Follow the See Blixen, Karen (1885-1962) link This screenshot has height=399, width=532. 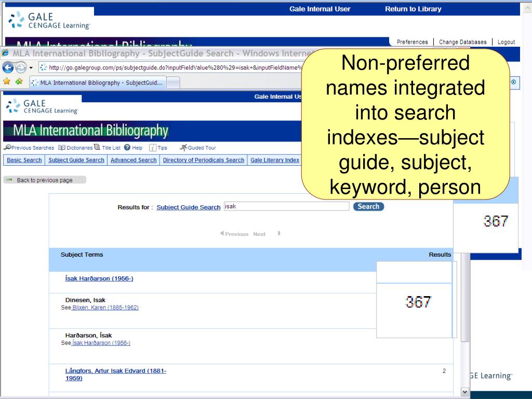(105, 308)
